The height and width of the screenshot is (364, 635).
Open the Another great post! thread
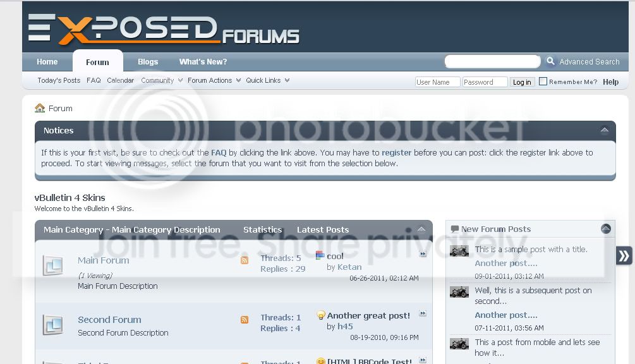point(368,315)
